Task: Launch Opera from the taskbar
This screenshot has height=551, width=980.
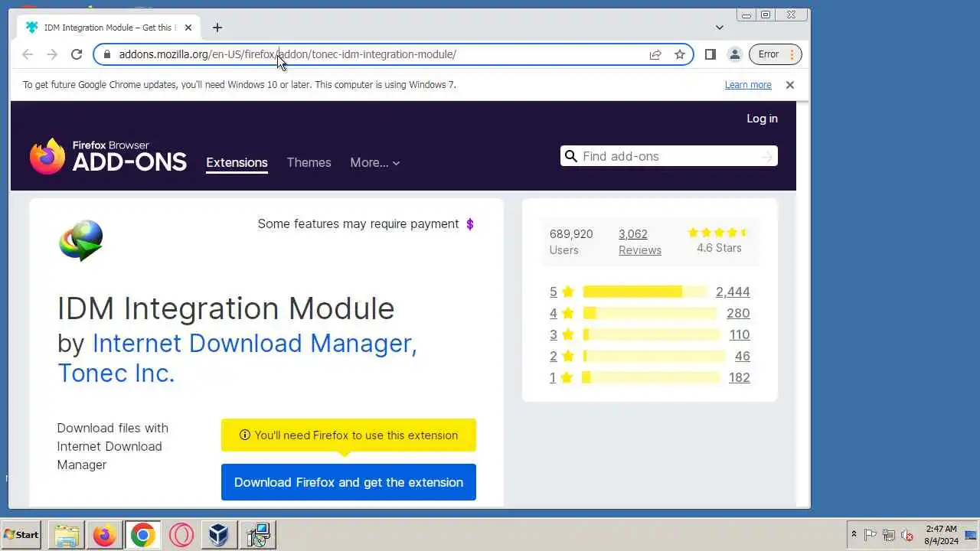Action: [x=181, y=535]
